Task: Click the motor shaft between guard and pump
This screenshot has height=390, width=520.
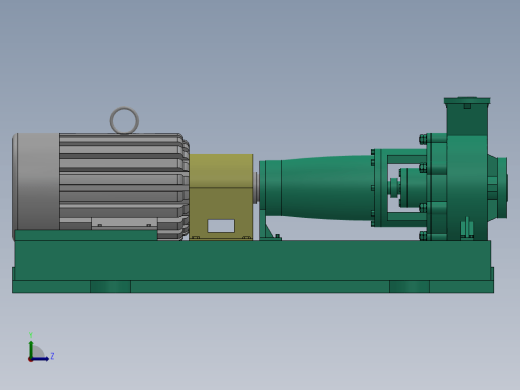Action: [256, 188]
